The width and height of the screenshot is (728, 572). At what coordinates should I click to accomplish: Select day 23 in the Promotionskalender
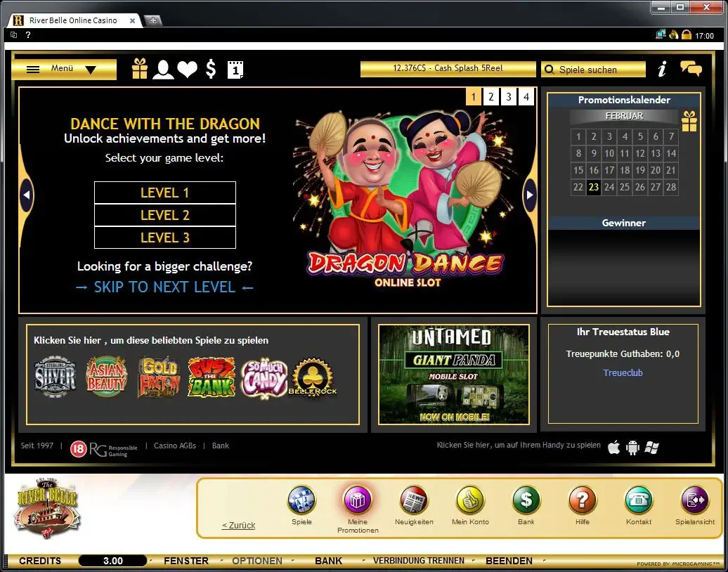click(x=594, y=187)
